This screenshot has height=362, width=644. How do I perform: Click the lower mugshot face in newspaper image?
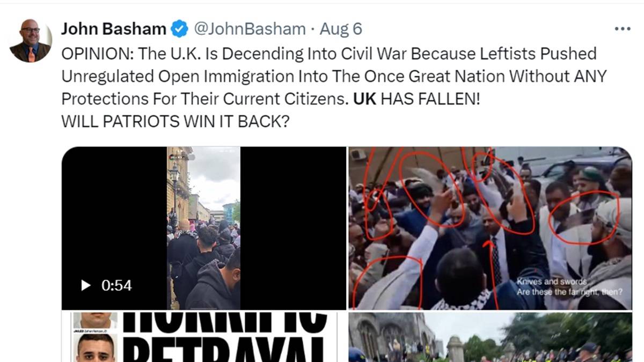pyautogui.click(x=96, y=348)
